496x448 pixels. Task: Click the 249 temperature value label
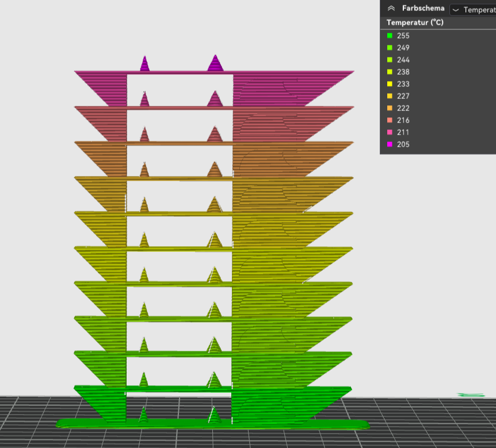(x=403, y=48)
